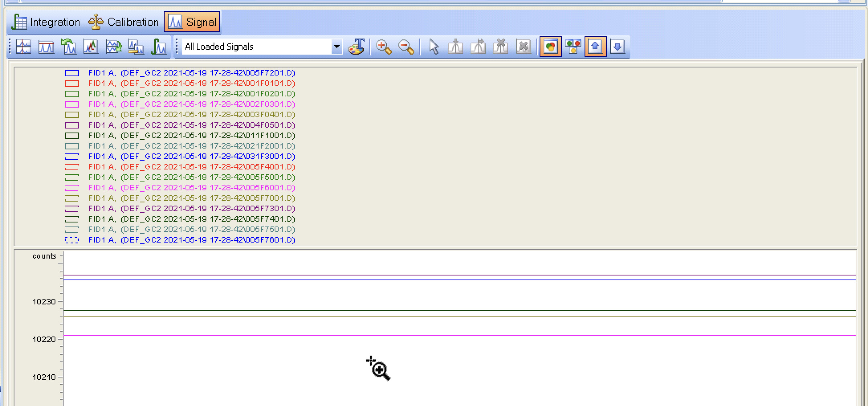Select legend entry ending 002F0301.D

192,104
